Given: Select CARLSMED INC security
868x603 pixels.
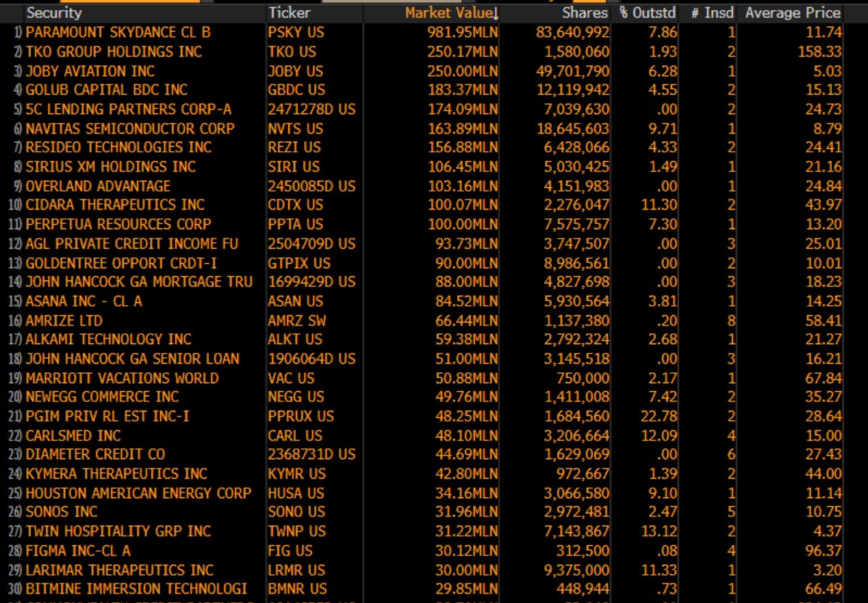Looking at the screenshot, I should (x=73, y=436).
